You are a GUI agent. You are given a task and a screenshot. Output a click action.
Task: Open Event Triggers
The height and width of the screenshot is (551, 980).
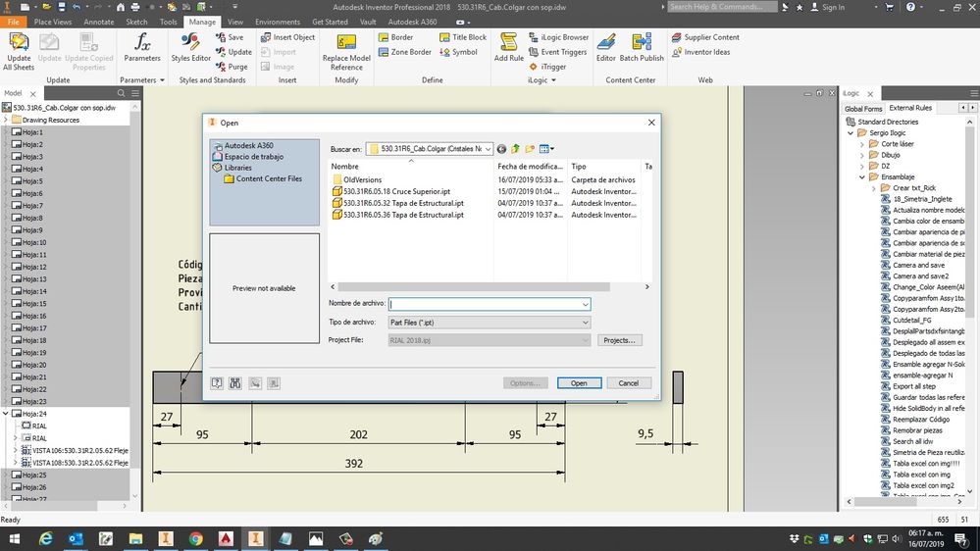557,52
